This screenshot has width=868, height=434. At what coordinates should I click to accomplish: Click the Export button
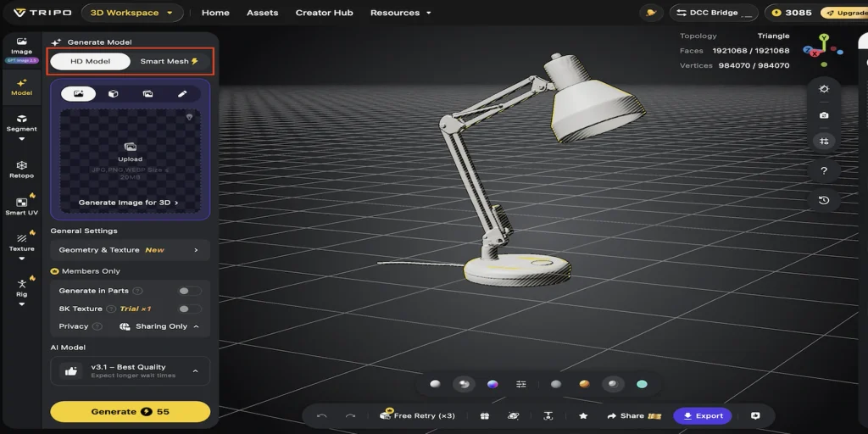pyautogui.click(x=703, y=415)
